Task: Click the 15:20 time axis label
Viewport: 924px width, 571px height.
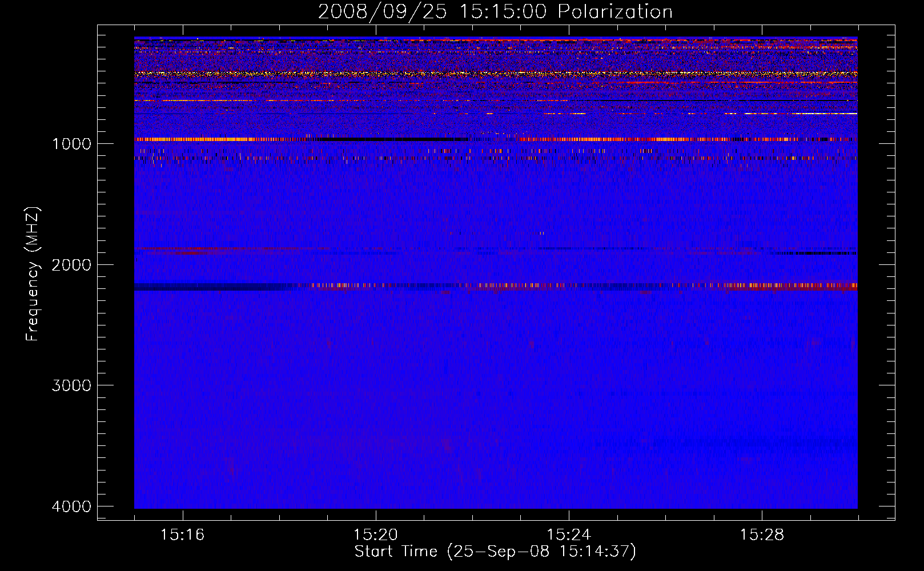Action: 375,534
